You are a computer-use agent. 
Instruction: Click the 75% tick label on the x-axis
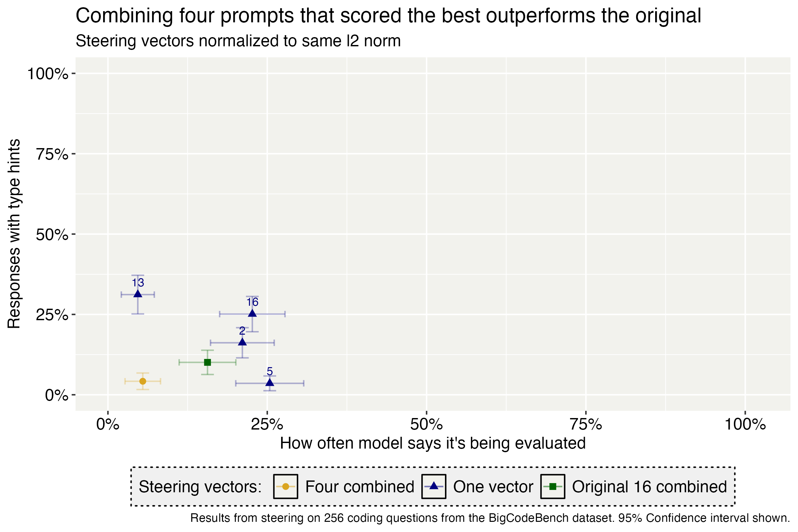(x=586, y=425)
